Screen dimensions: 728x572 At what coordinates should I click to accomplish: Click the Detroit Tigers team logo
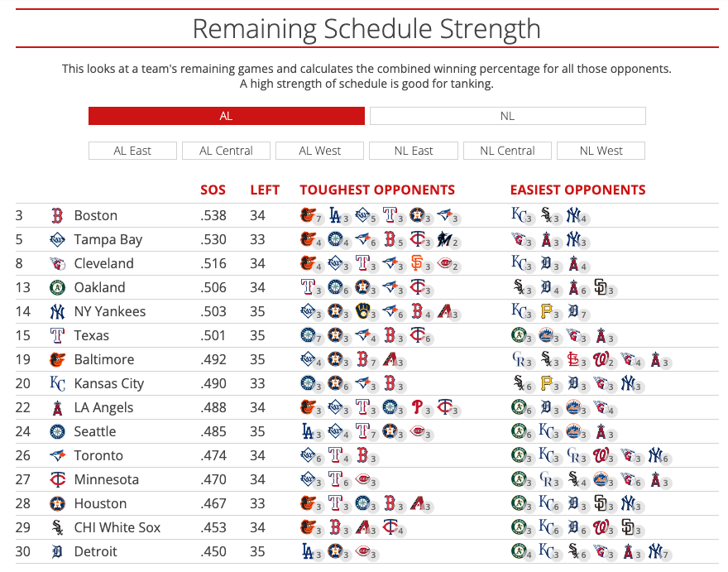point(57,552)
